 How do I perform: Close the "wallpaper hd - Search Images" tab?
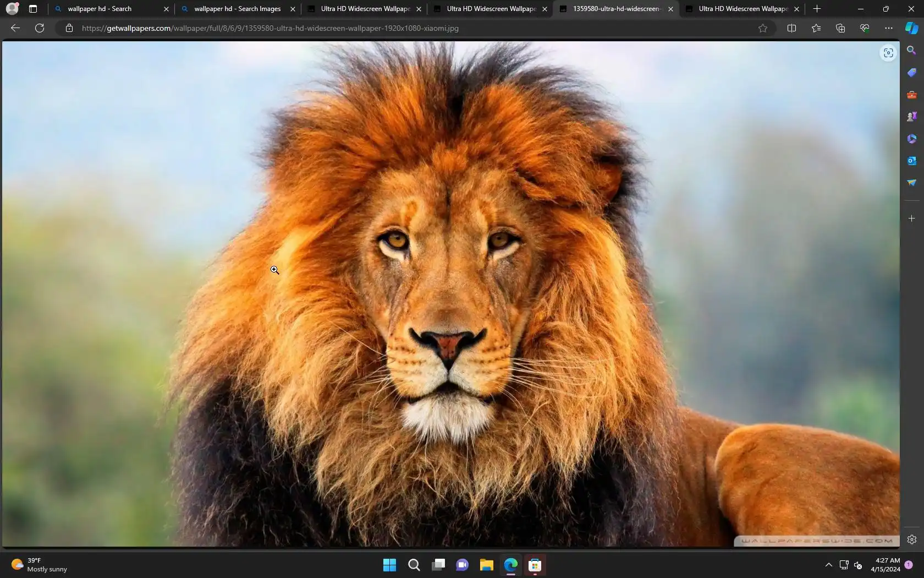pyautogui.click(x=293, y=9)
